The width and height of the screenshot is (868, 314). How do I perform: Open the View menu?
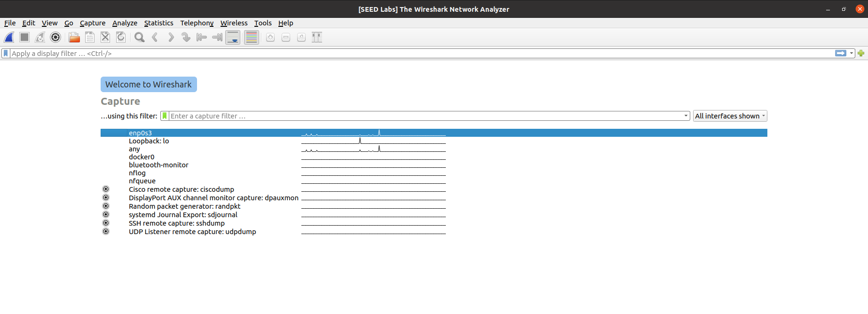49,23
